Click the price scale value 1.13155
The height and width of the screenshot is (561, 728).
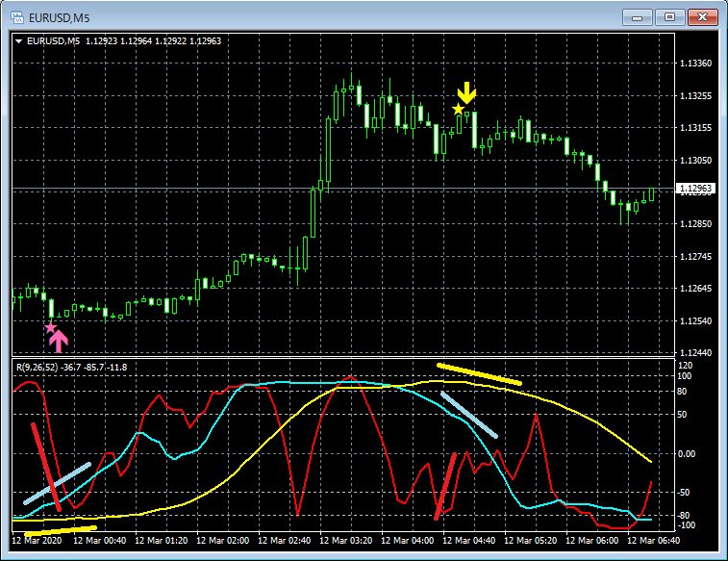pyautogui.click(x=695, y=128)
